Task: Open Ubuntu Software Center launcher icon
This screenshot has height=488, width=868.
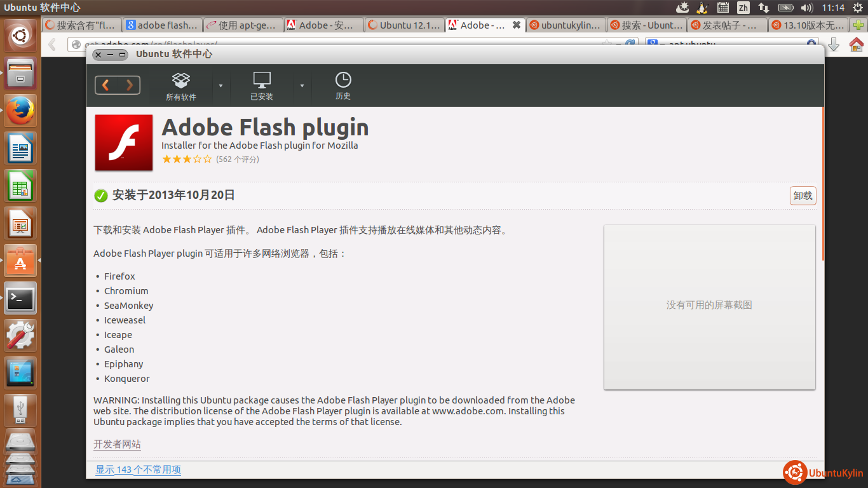Action: point(20,261)
